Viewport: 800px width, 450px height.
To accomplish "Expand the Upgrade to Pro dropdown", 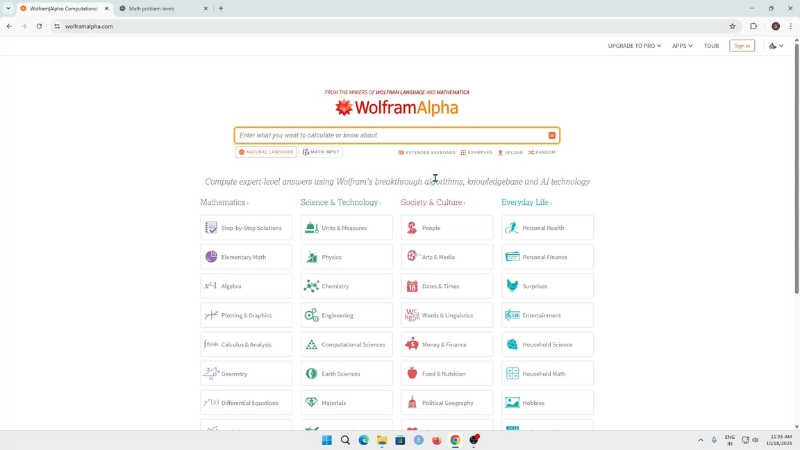I will pyautogui.click(x=634, y=46).
